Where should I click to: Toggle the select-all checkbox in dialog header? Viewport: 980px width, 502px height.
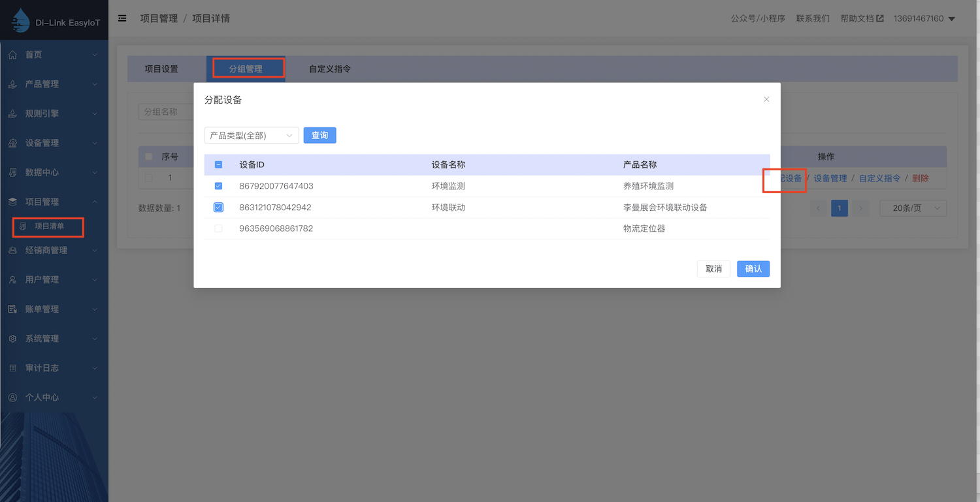click(218, 165)
